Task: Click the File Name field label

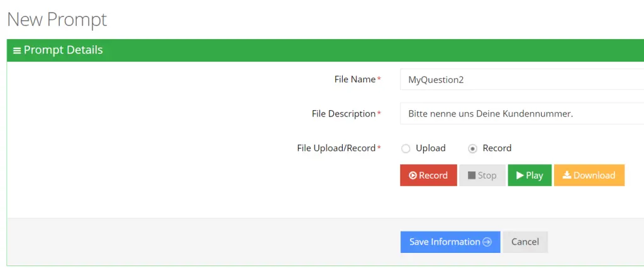Action: coord(355,79)
